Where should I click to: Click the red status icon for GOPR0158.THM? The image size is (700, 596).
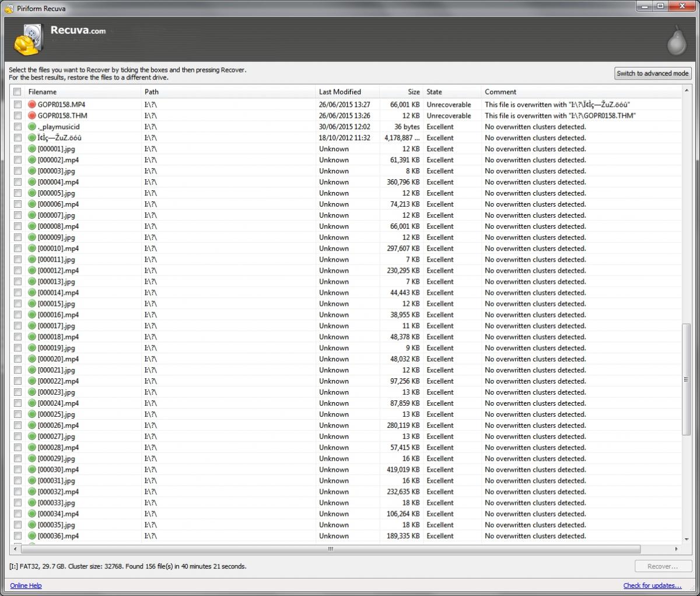click(32, 116)
